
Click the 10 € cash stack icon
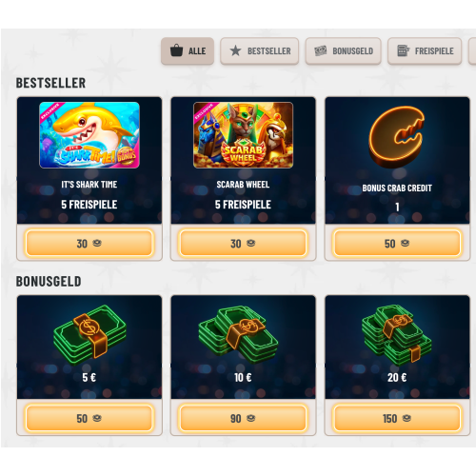238,334
